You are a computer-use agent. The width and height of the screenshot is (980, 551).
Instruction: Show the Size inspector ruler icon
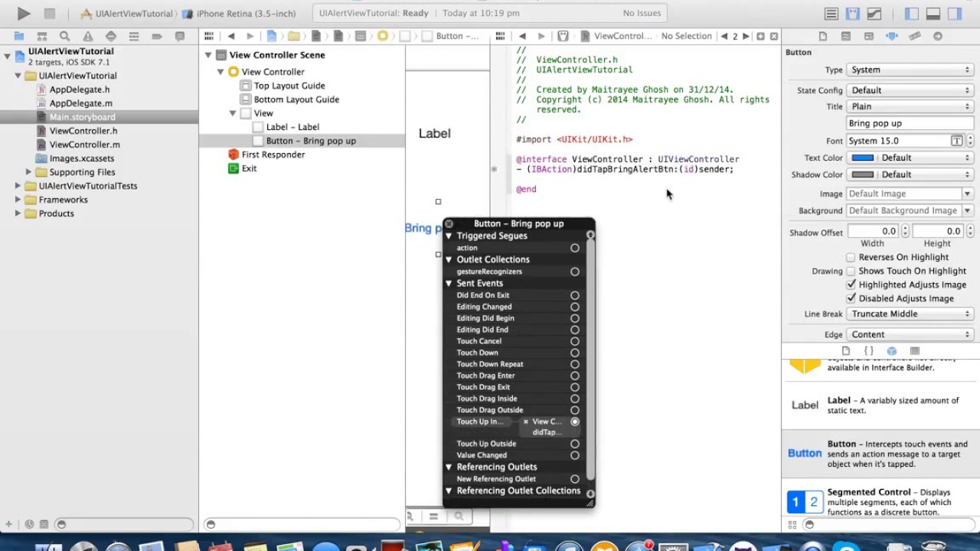(915, 36)
